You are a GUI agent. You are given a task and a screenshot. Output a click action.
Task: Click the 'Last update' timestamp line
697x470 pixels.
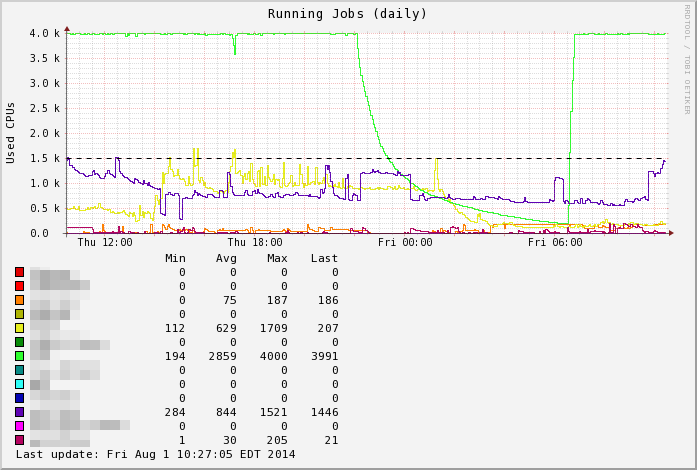tap(156, 454)
